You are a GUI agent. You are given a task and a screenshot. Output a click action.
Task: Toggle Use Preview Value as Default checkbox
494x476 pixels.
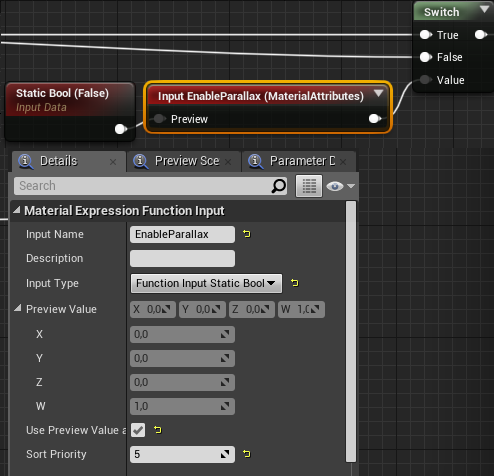(x=138, y=430)
